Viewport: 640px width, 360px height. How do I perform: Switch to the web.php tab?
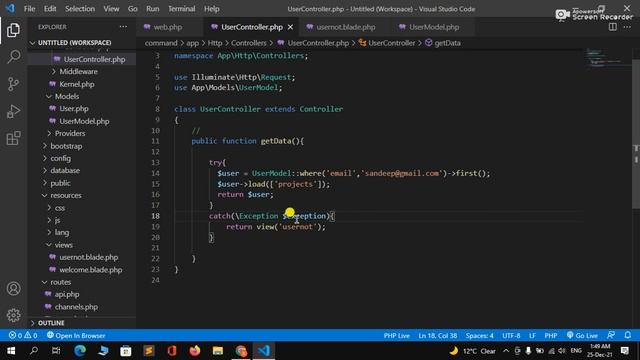[167, 27]
